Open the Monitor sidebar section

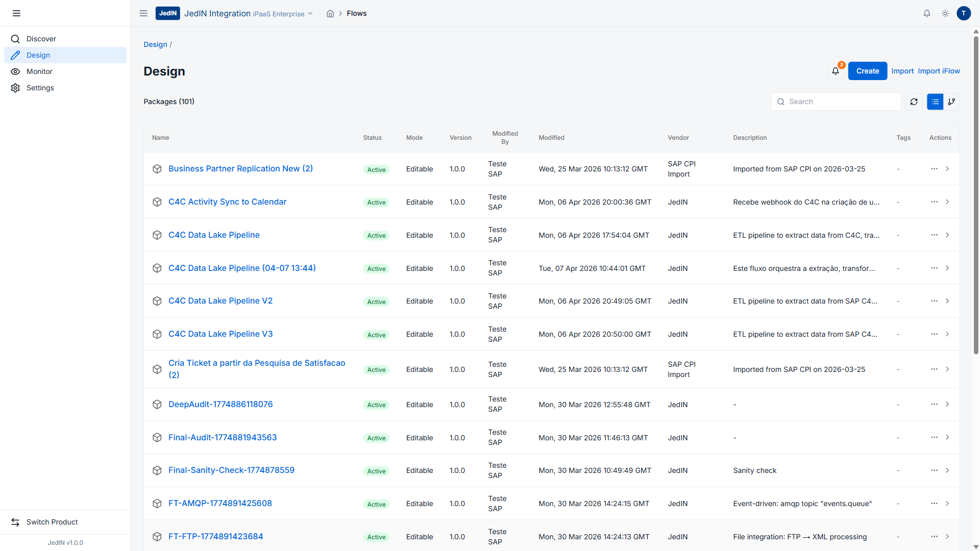tap(39, 71)
